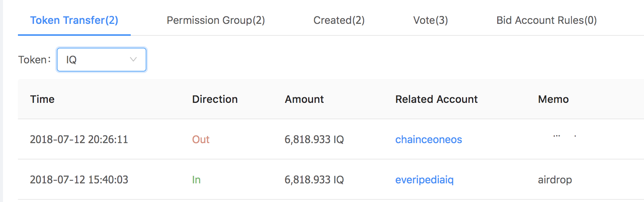Click the red Out direction label
Viewport: 644px width, 202px height.
(201, 139)
